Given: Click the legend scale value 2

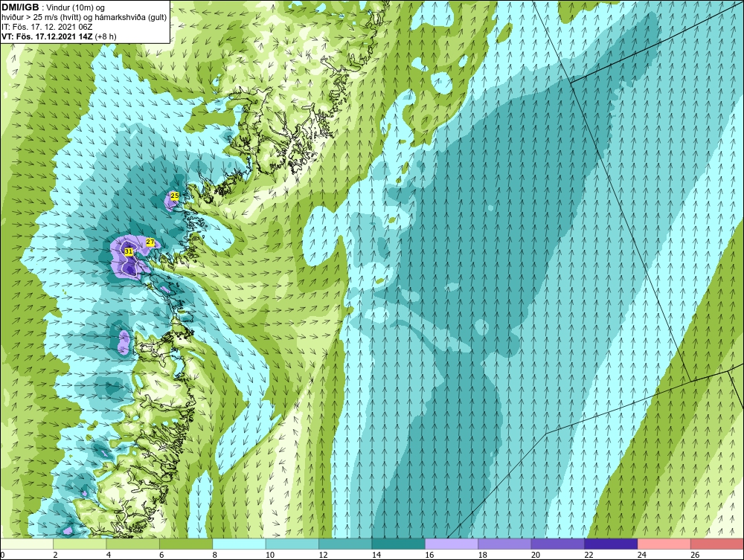Looking at the screenshot, I should tap(56, 555).
